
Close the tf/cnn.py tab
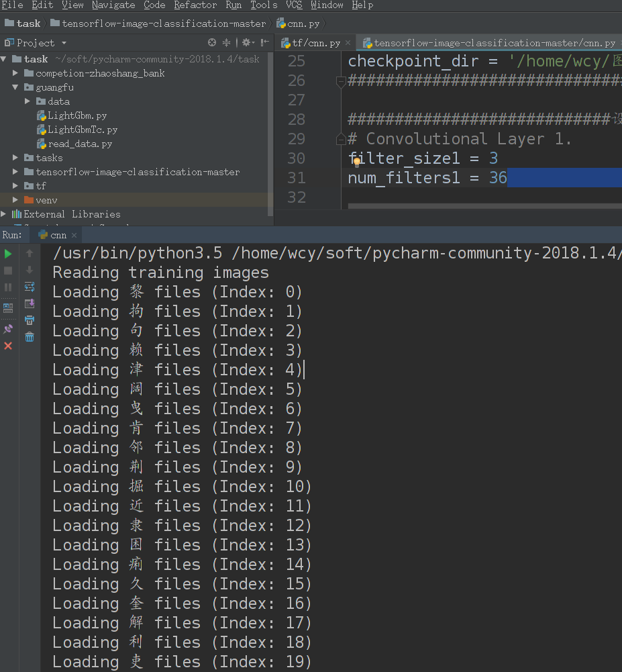tap(348, 43)
